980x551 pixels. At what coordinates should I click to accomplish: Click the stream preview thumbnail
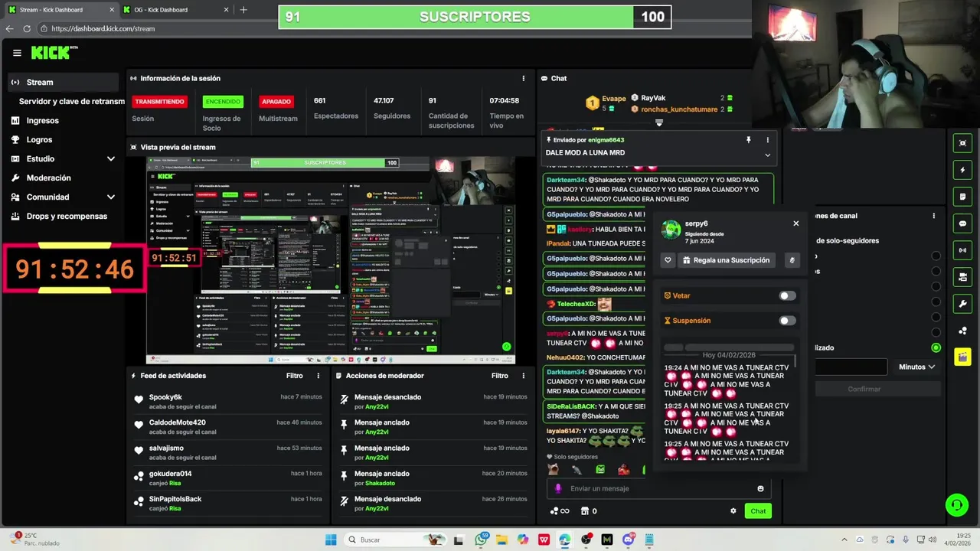(331, 260)
